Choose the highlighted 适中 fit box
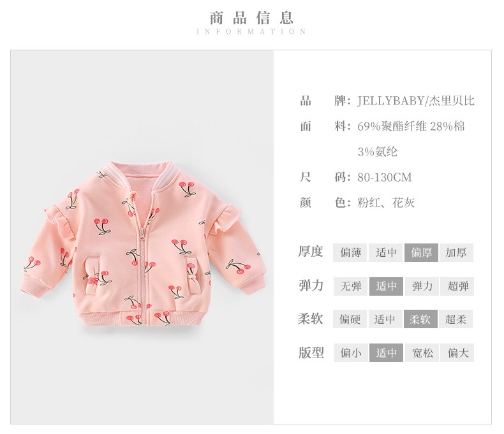 (386, 353)
